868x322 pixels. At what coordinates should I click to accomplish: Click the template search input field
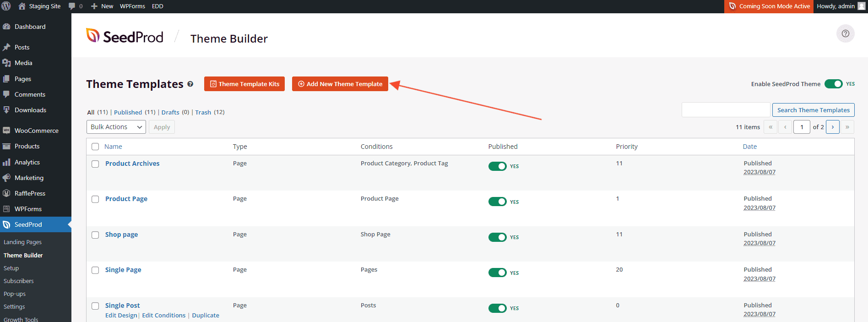(726, 110)
